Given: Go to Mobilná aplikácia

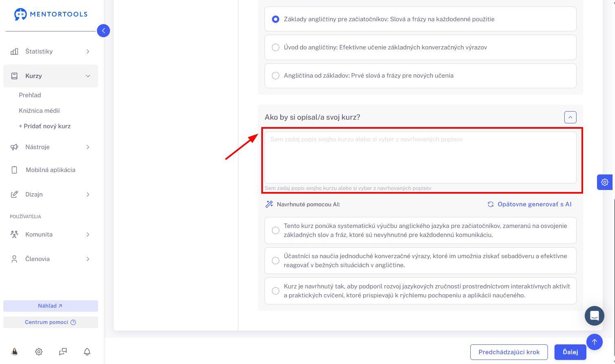Looking at the screenshot, I should point(51,170).
